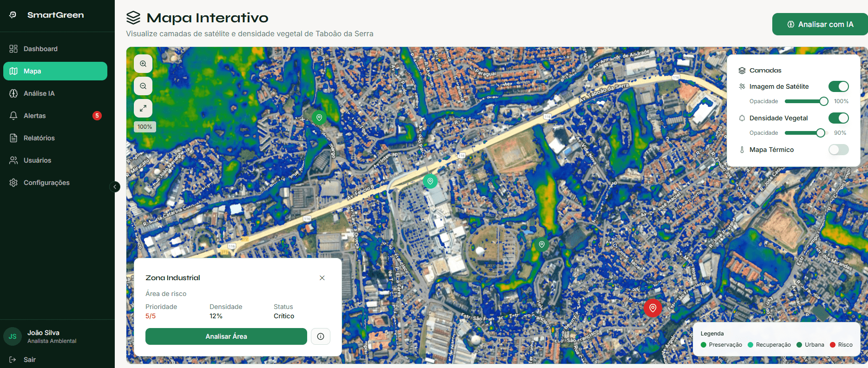This screenshot has width=868, height=368.
Task: Open Usuários management
Action: click(55, 160)
